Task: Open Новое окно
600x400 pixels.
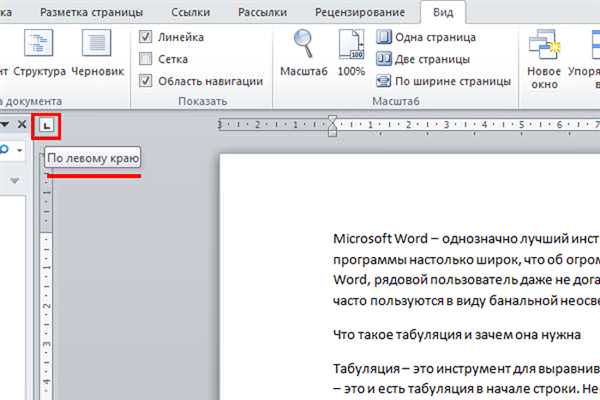Action: pos(544,59)
